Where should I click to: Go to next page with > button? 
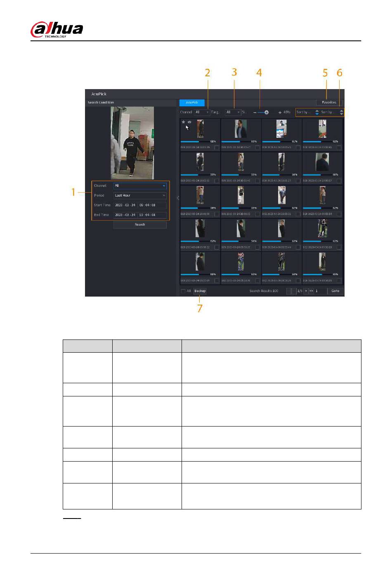click(x=306, y=291)
